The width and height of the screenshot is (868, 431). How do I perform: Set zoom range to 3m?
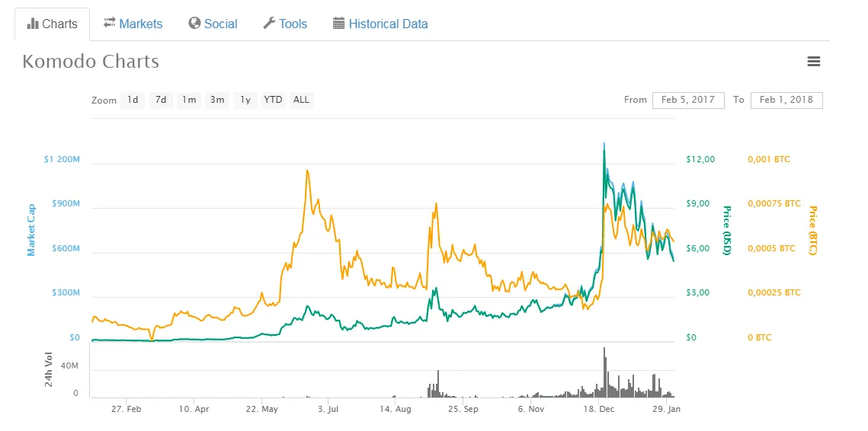pos(217,101)
